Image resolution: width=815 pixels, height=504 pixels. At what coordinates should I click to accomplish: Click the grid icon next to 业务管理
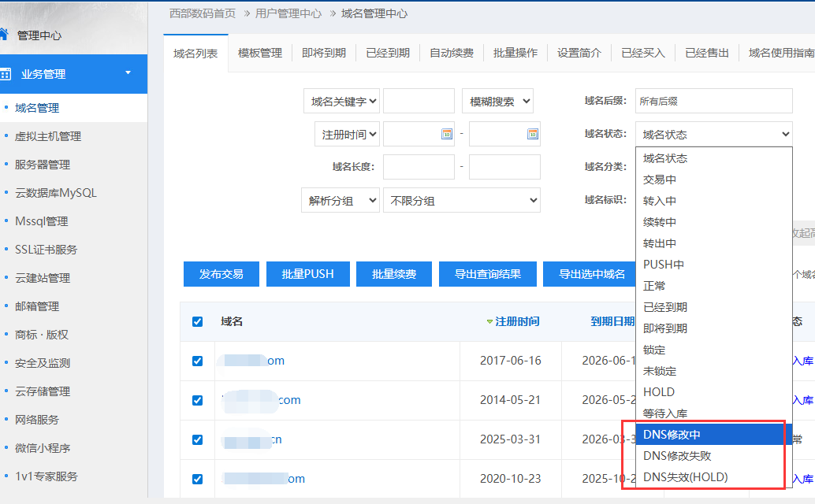(6, 74)
